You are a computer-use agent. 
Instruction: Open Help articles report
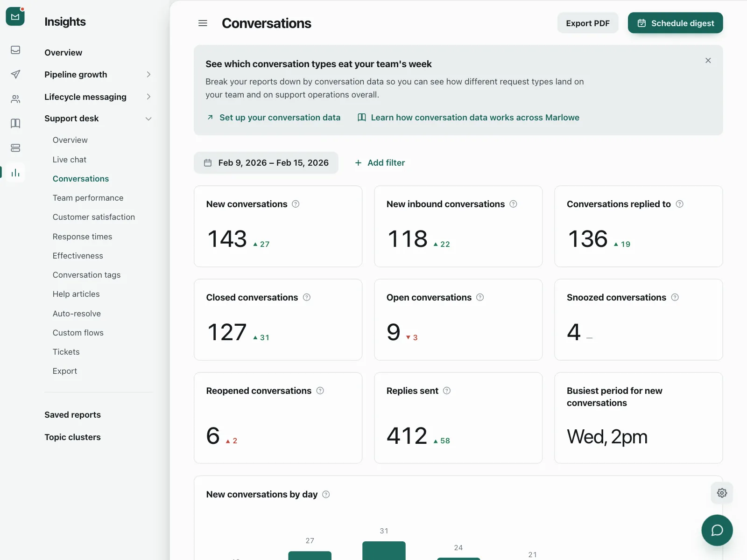click(x=76, y=294)
